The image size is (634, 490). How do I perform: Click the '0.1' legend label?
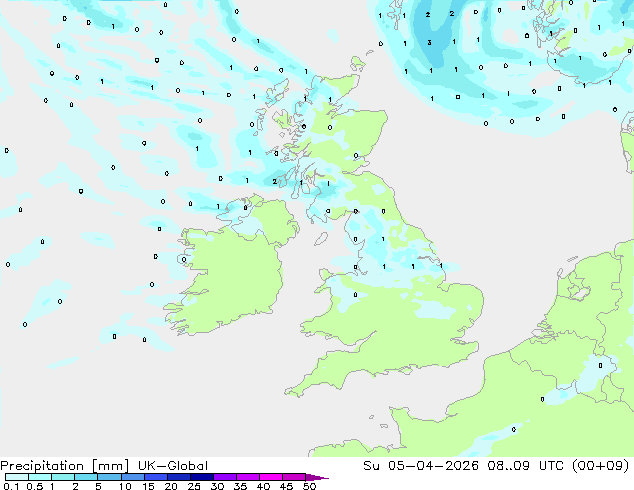(x=11, y=486)
